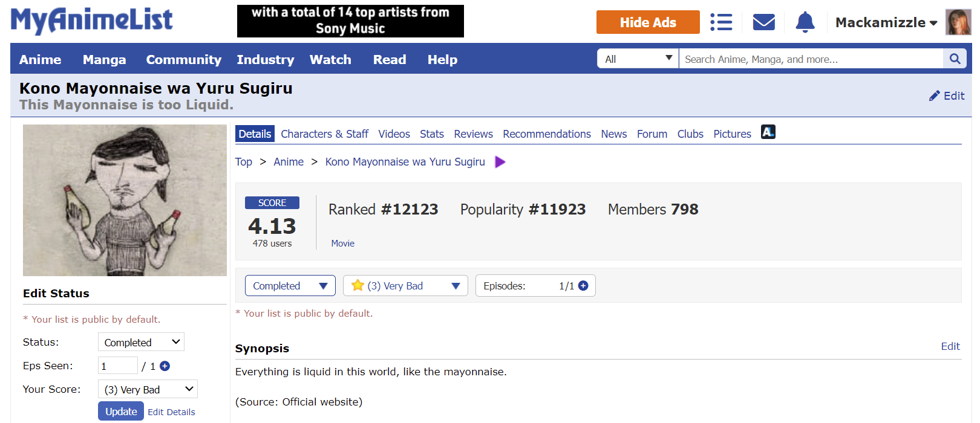The height and width of the screenshot is (423, 980).
Task: Click the Update button
Action: pos(121,411)
